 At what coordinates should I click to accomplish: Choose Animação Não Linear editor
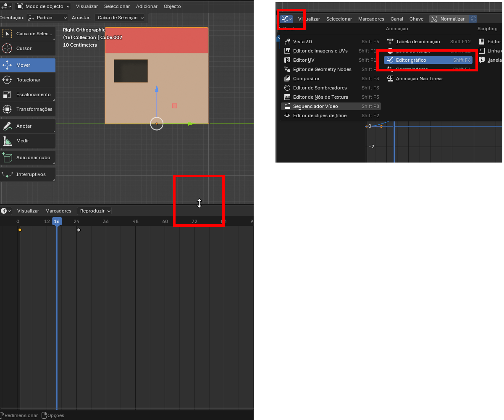[428, 79]
